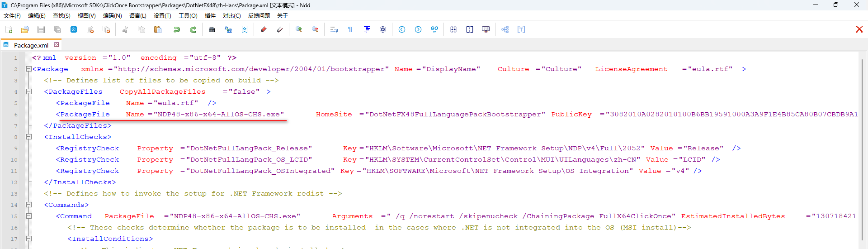This screenshot has width=868, height=249.
Task: Open the 文件(F) menu
Action: (x=12, y=16)
